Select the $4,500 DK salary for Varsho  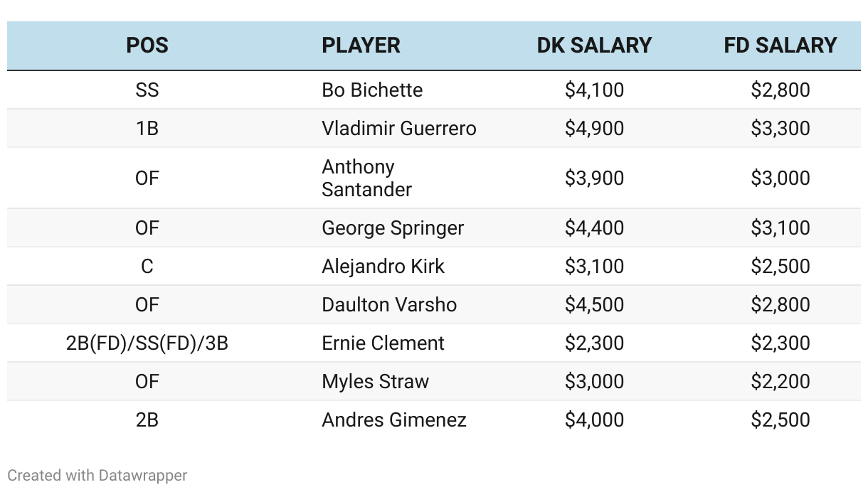[594, 305]
